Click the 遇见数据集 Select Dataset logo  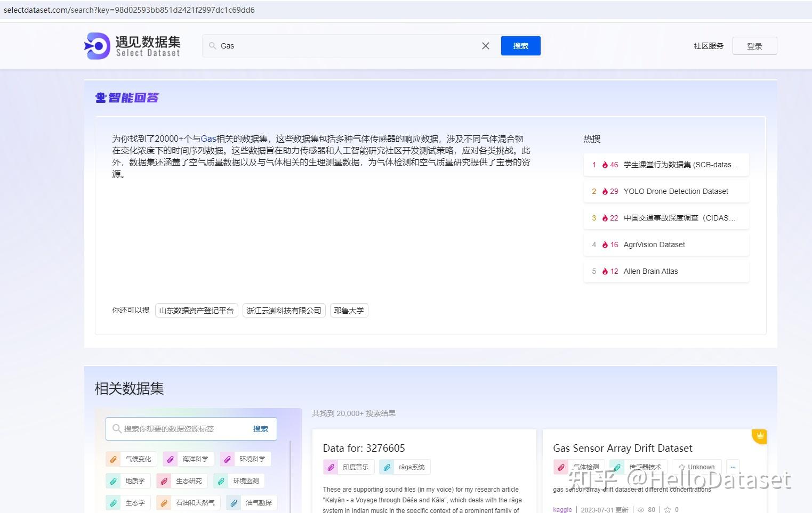131,45
